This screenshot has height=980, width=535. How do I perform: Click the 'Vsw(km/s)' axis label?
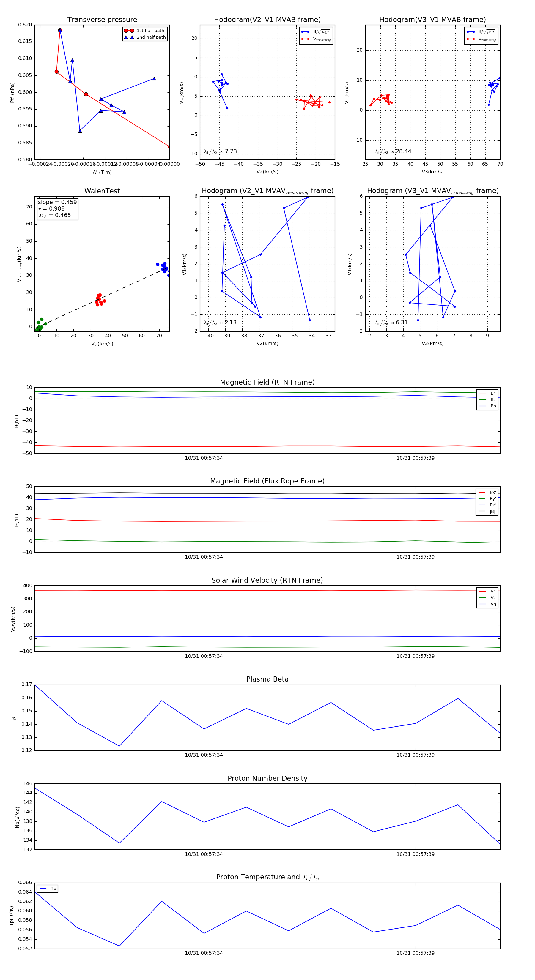12,619
